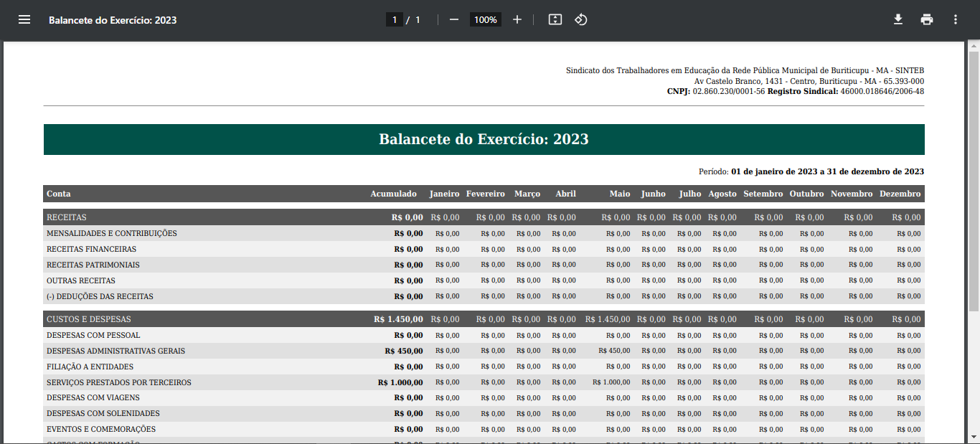
Task: Click the zoom out minus button
Action: click(x=453, y=20)
